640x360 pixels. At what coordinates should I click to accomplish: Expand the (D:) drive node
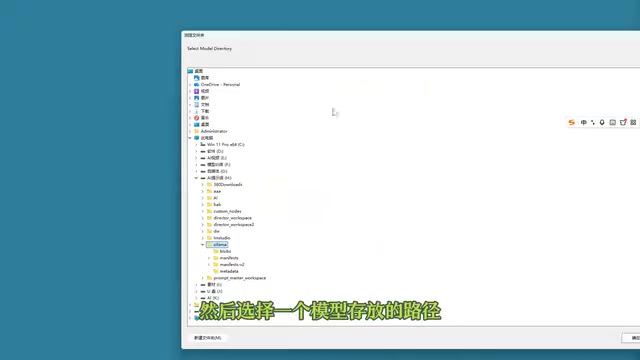pyautogui.click(x=196, y=151)
